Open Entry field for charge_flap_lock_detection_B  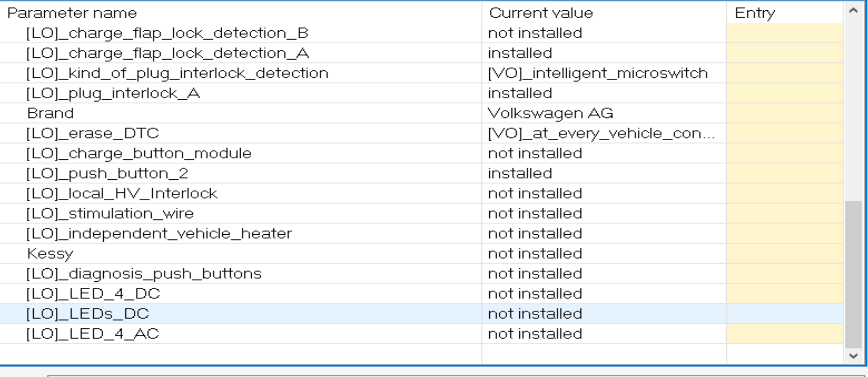(784, 33)
